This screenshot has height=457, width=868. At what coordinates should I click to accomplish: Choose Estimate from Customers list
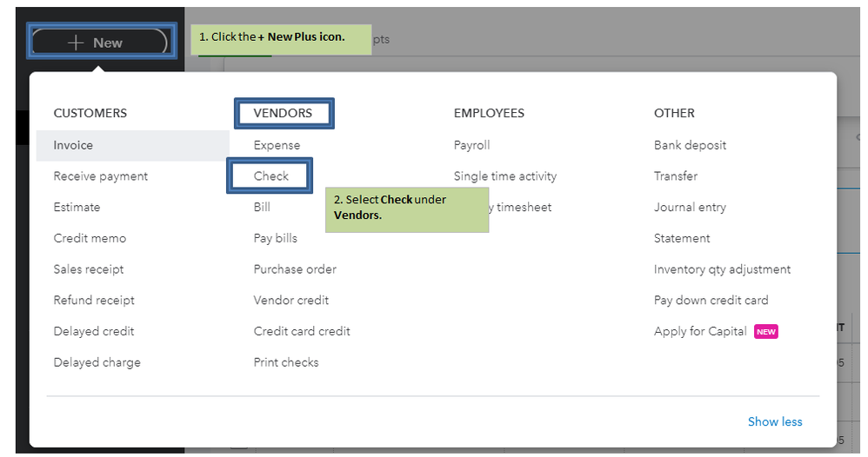click(x=77, y=208)
